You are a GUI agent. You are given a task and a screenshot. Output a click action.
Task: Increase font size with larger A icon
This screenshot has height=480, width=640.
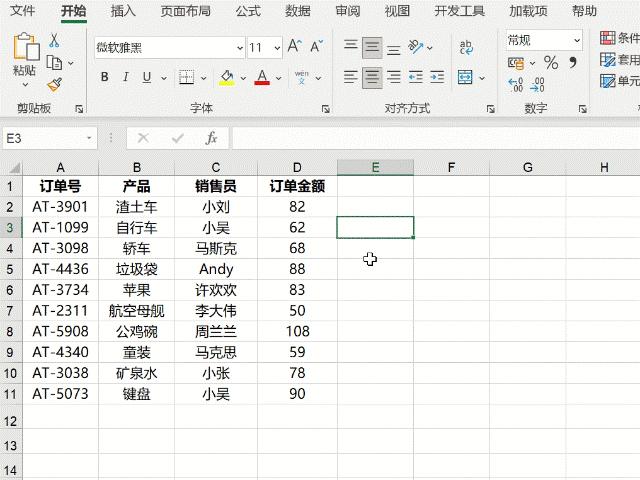pyautogui.click(x=294, y=46)
